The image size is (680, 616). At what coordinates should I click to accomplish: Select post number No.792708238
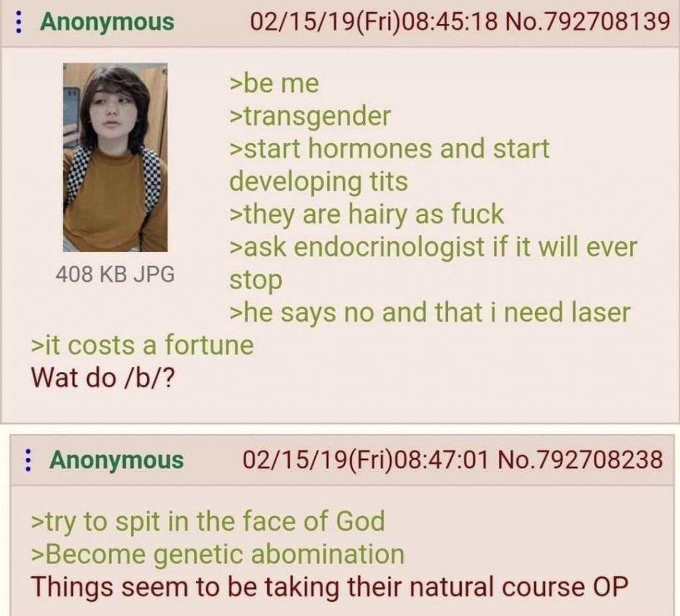click(580, 460)
